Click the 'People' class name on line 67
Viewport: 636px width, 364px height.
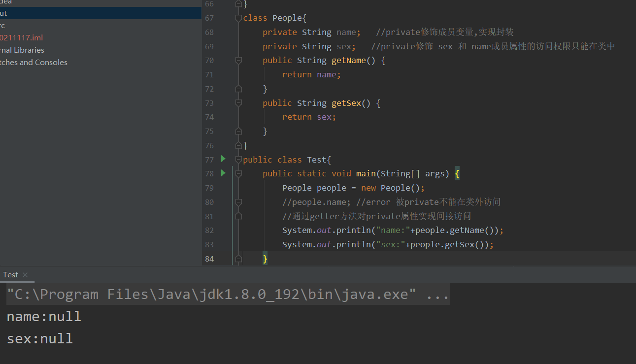click(x=287, y=18)
